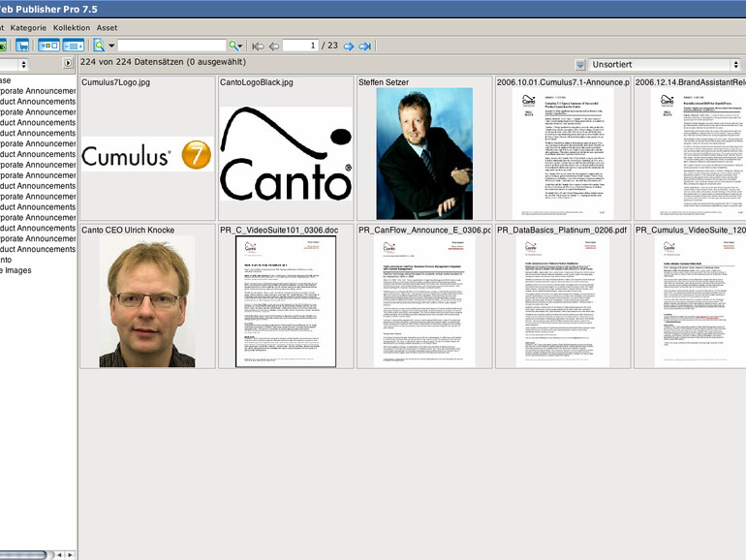Click the document search magnifier icon

point(99,46)
